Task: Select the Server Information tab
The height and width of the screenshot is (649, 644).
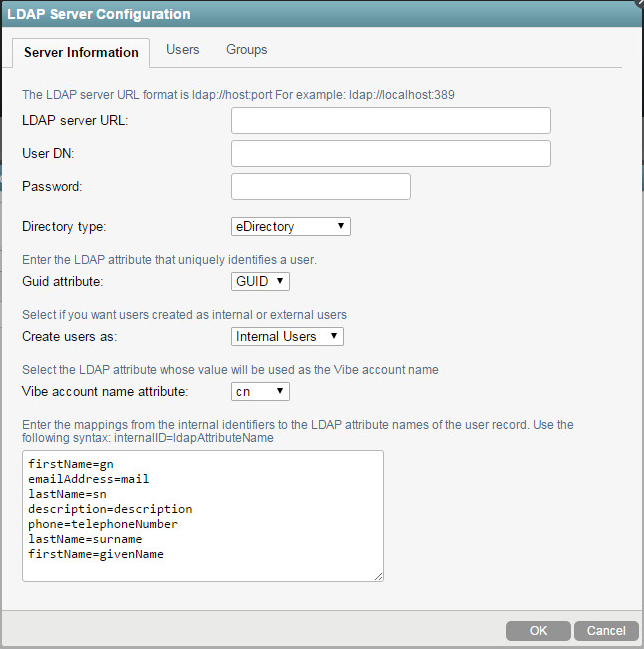Action: [x=81, y=52]
